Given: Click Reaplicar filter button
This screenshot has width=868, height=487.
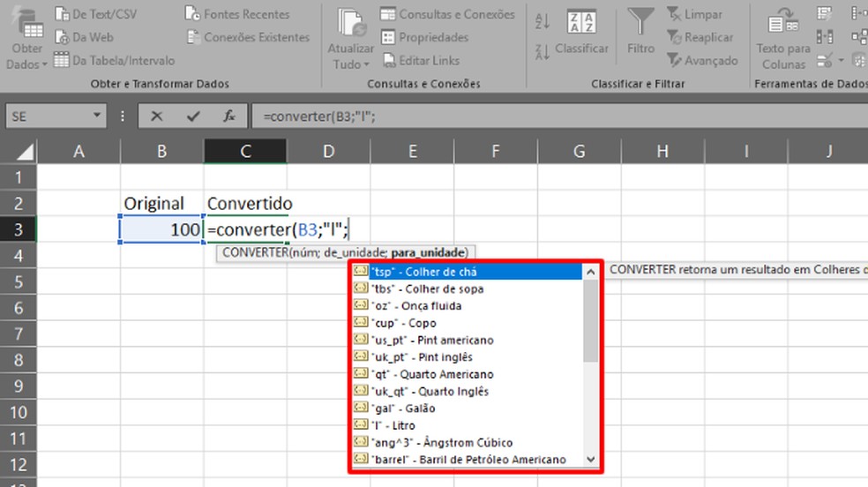Looking at the screenshot, I should click(x=700, y=37).
